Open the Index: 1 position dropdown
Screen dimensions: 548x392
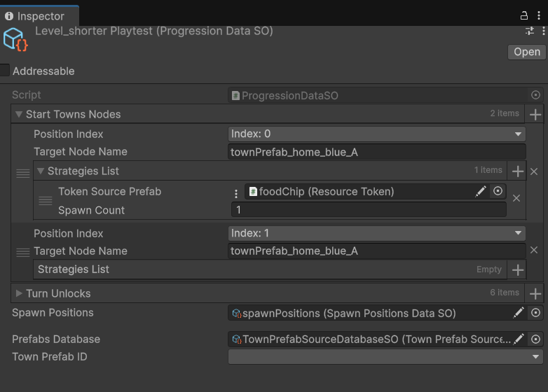(x=377, y=233)
